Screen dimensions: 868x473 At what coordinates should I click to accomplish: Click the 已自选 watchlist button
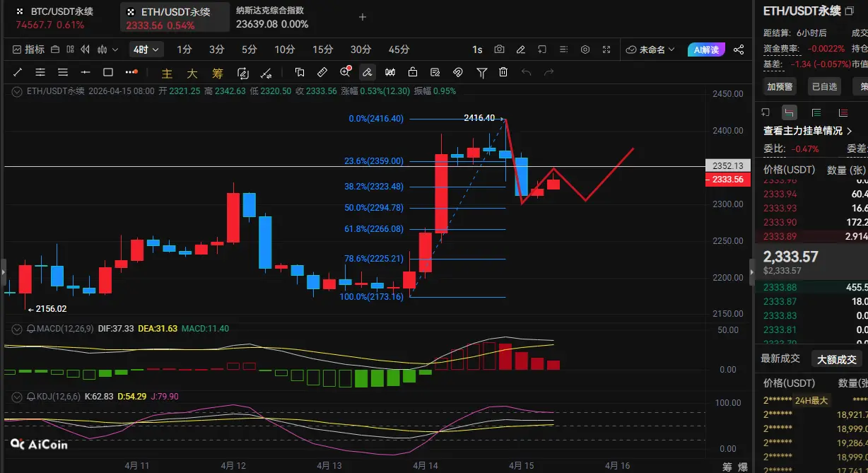click(x=824, y=86)
